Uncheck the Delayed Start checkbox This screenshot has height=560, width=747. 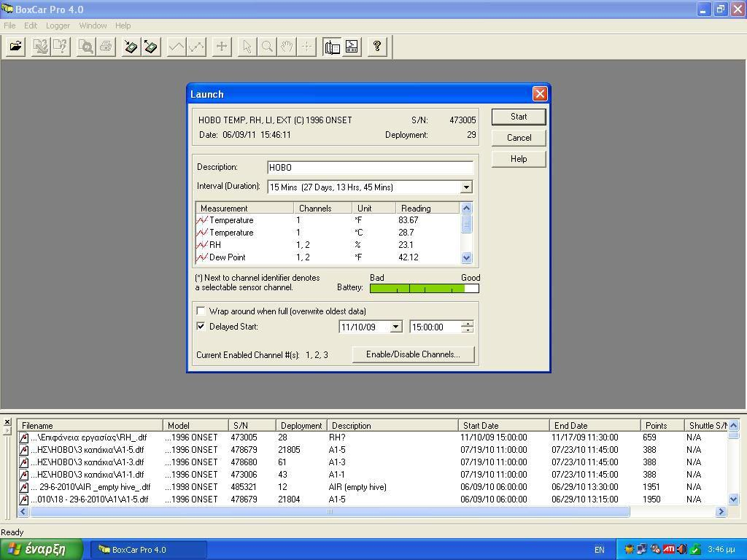(201, 327)
